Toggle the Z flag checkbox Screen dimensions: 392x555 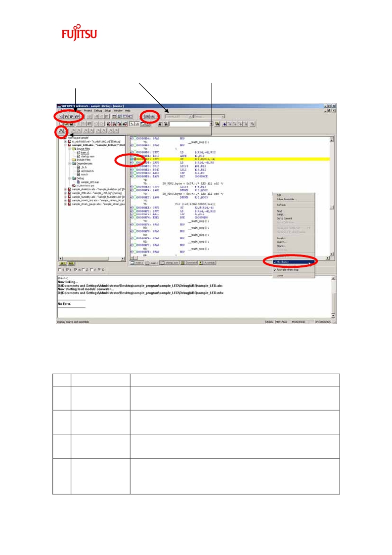[84, 270]
